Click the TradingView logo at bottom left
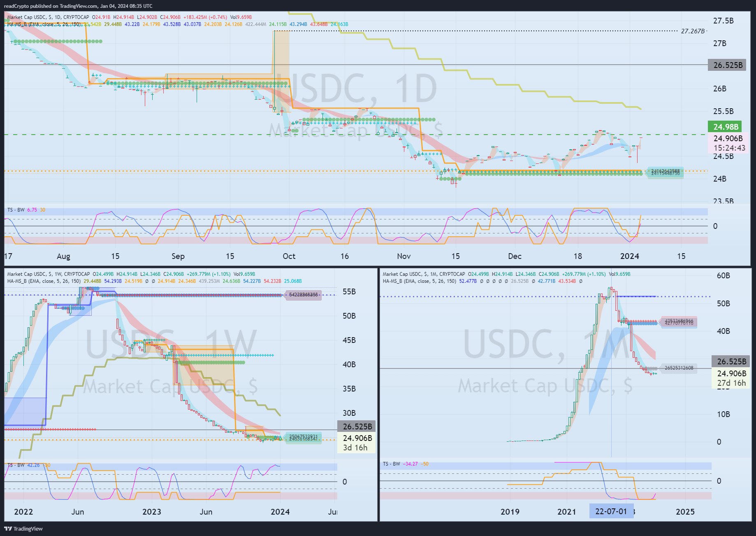756x536 pixels. (x=23, y=529)
